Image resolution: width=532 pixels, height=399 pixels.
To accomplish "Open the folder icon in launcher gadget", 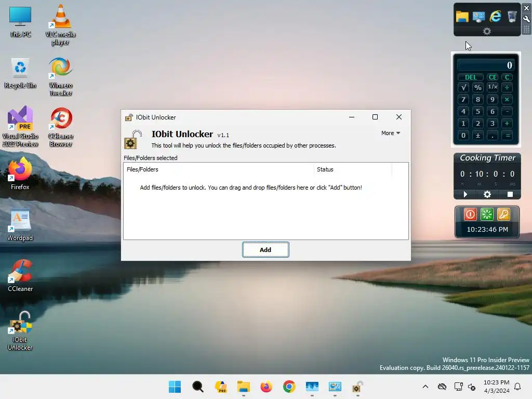I will pyautogui.click(x=462, y=16).
